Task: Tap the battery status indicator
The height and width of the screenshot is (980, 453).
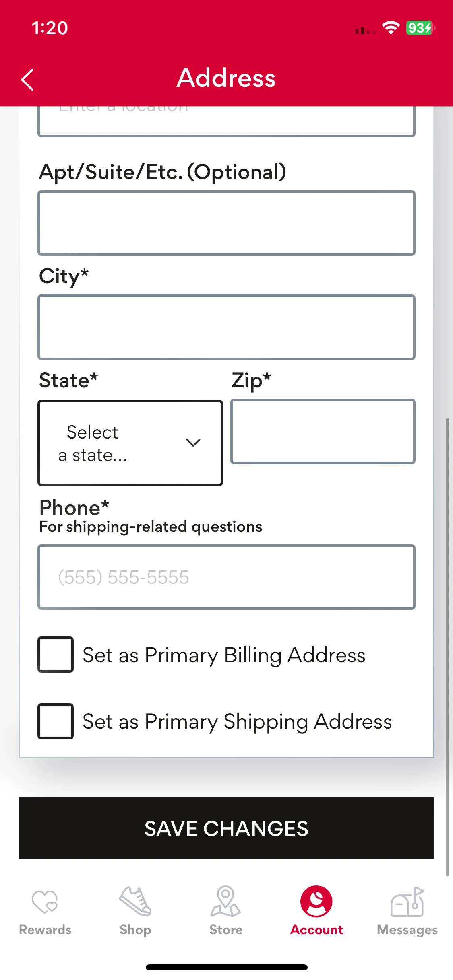Action: pyautogui.click(x=420, y=28)
